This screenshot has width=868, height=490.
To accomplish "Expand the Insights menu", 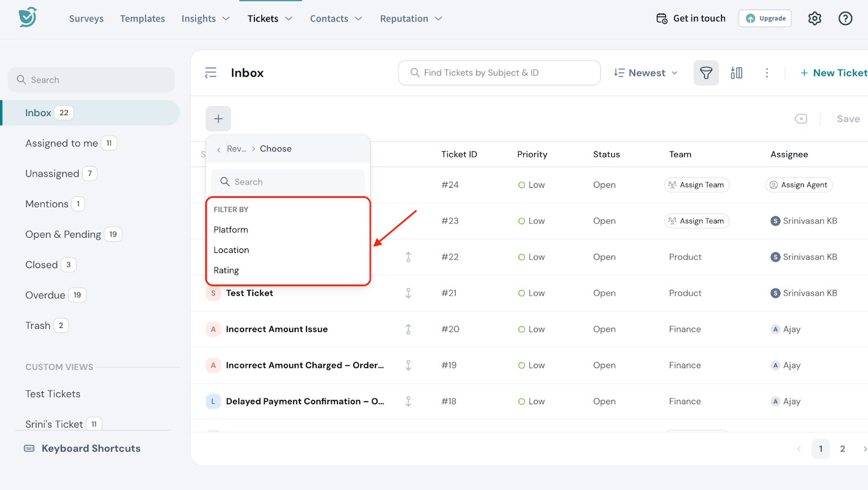I will (x=205, y=18).
